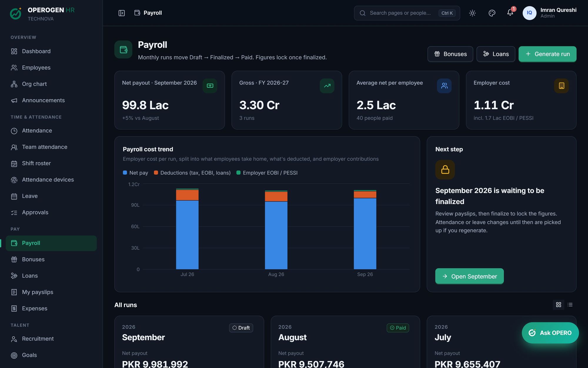The image size is (588, 368).
Task: Open Org chart page
Action: (51, 84)
